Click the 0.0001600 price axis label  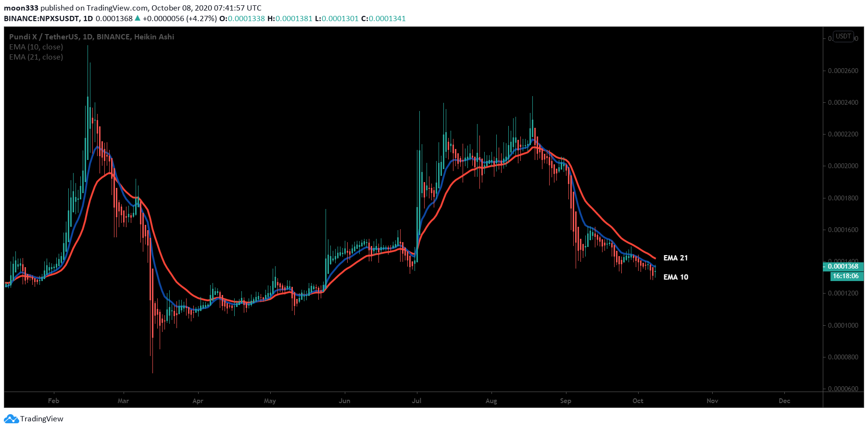[x=843, y=230]
